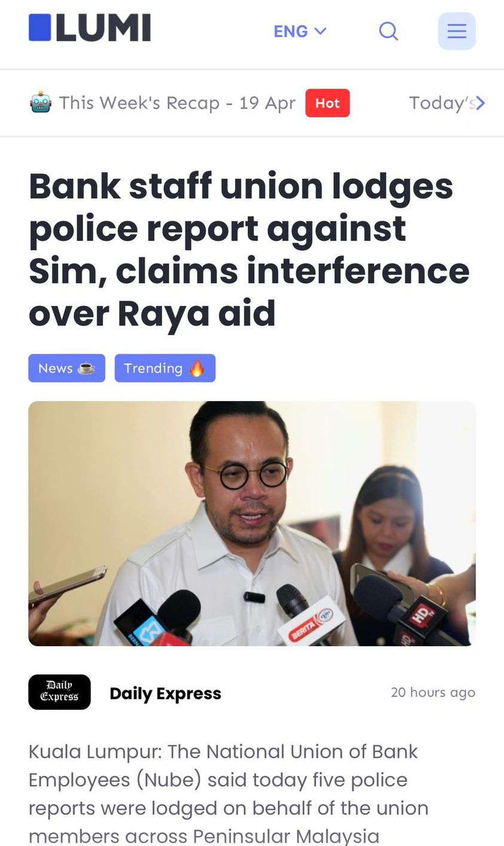Tap the coffee cup icon in News tag

click(87, 368)
